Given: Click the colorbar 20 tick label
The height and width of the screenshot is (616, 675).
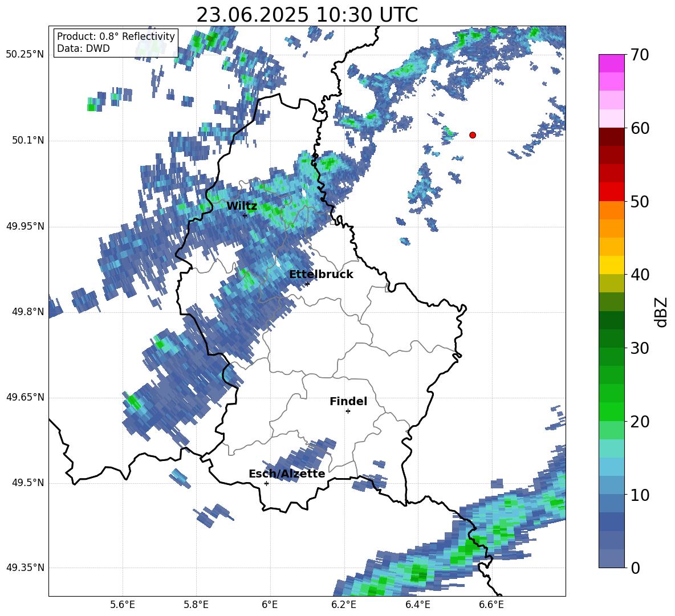Looking at the screenshot, I should point(640,422).
